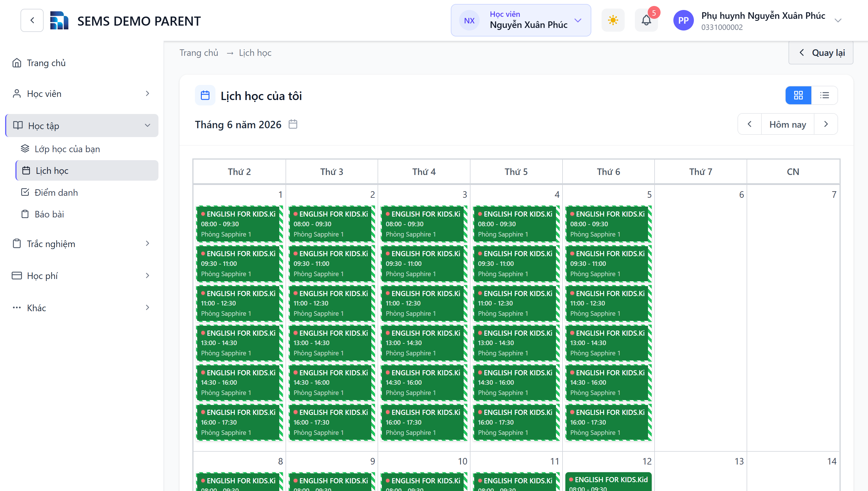This screenshot has height=491, width=868.
Task: Click the Lịch học breadcrumb text
Action: [x=255, y=53]
